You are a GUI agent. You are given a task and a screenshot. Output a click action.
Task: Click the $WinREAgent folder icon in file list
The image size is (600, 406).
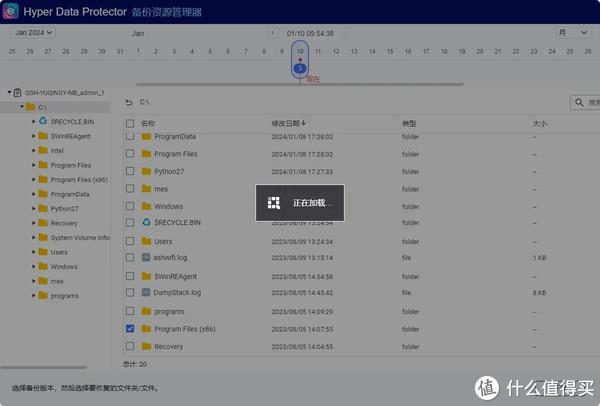pyautogui.click(x=146, y=276)
